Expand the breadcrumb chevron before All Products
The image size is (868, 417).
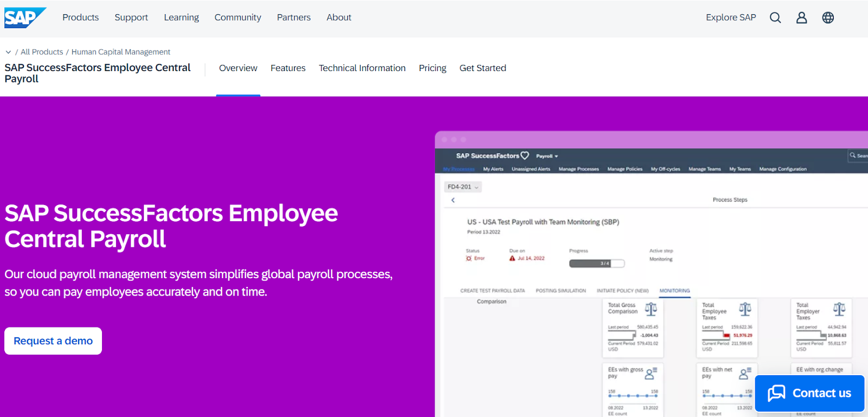pyautogui.click(x=8, y=52)
